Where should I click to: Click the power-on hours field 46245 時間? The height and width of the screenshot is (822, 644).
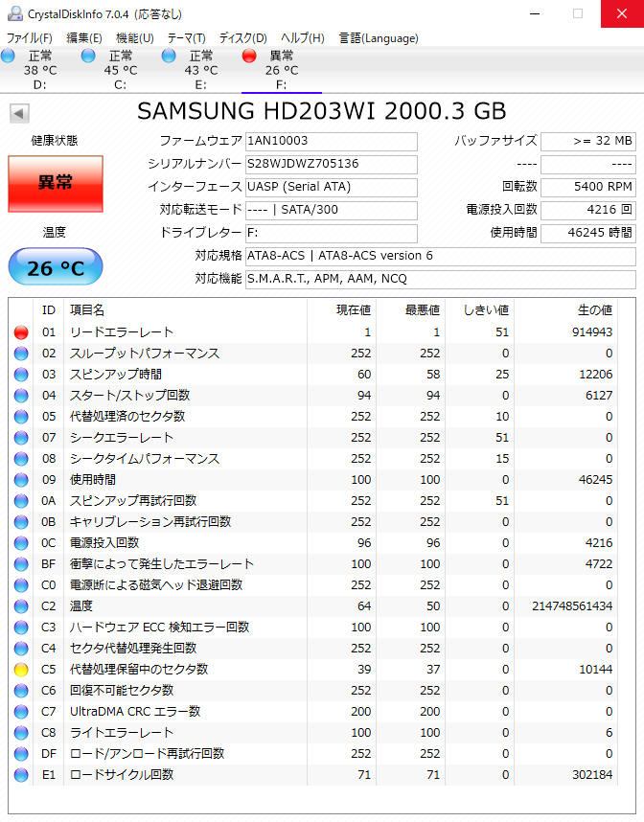[588, 234]
